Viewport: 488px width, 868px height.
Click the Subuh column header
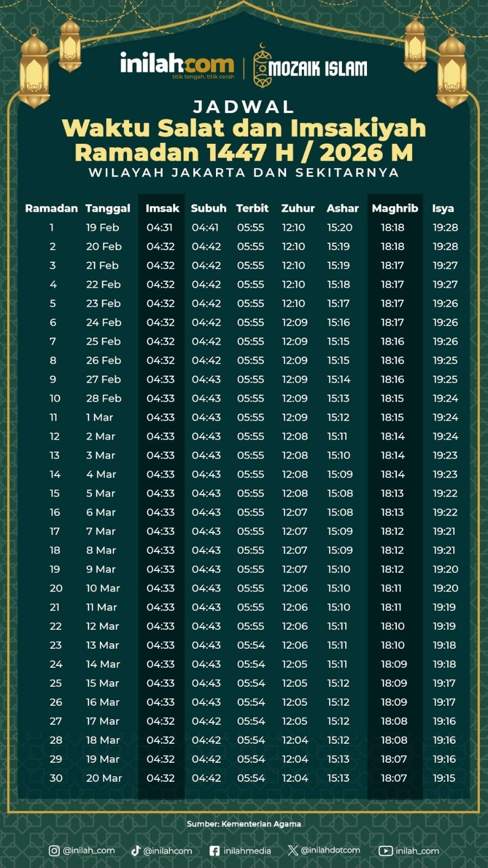click(x=208, y=208)
